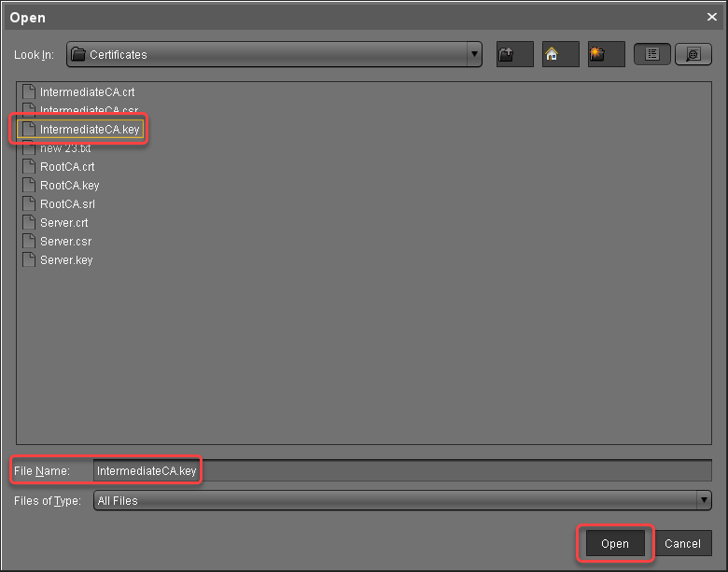728x572 pixels.
Task: Click the Up One Level folder icon
Action: (x=514, y=55)
